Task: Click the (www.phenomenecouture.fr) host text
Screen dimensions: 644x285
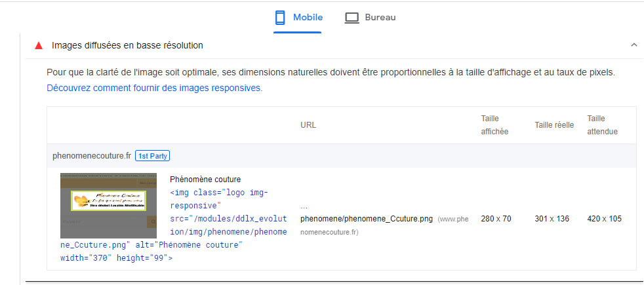Action: (x=453, y=219)
